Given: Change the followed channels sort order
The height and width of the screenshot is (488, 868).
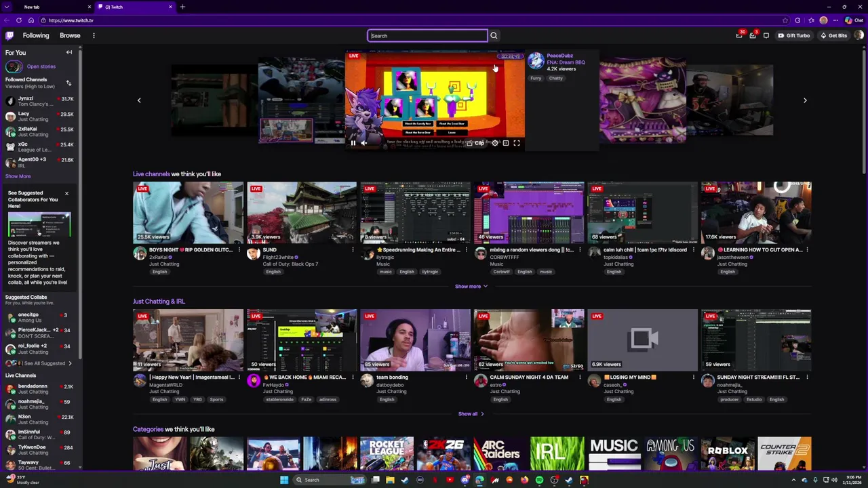Looking at the screenshot, I should pos(68,83).
